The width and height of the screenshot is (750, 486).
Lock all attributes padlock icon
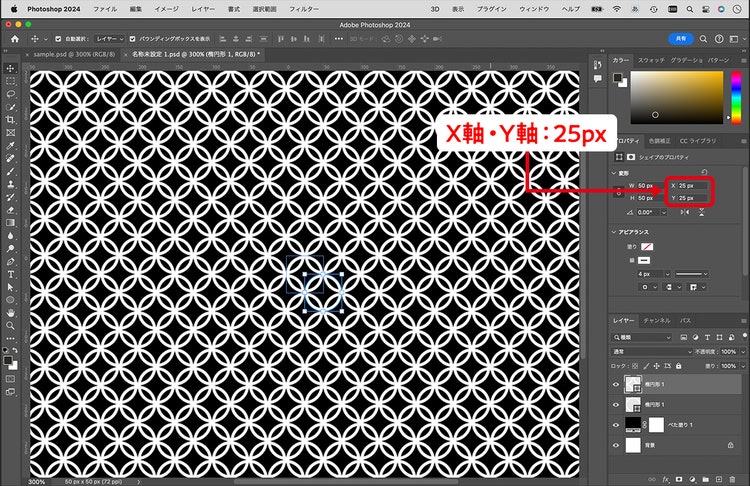(678, 366)
